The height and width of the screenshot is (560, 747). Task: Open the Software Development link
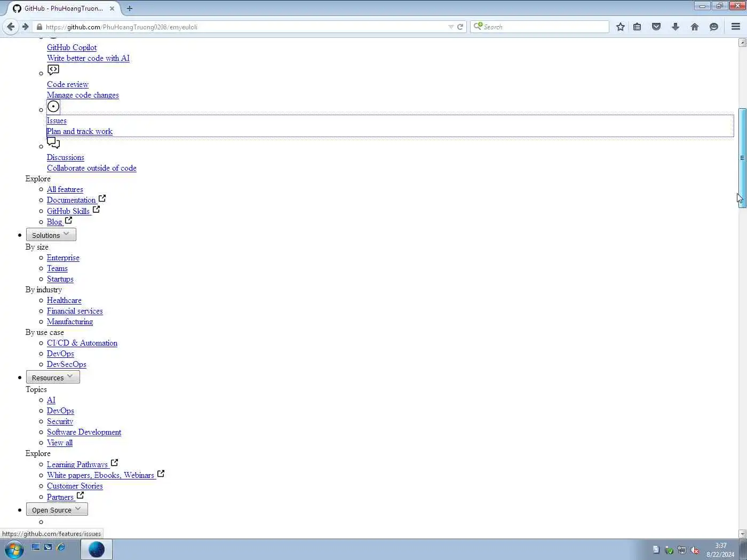tap(84, 432)
